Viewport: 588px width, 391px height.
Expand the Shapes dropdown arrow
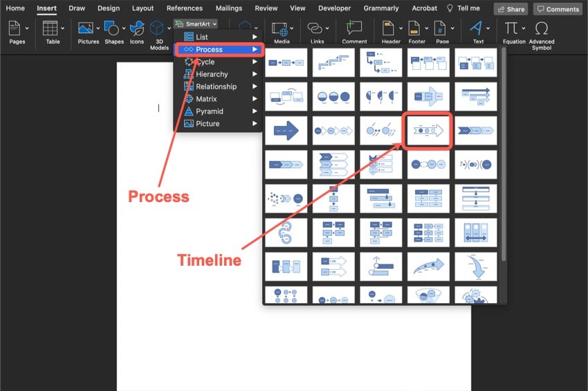pos(124,28)
